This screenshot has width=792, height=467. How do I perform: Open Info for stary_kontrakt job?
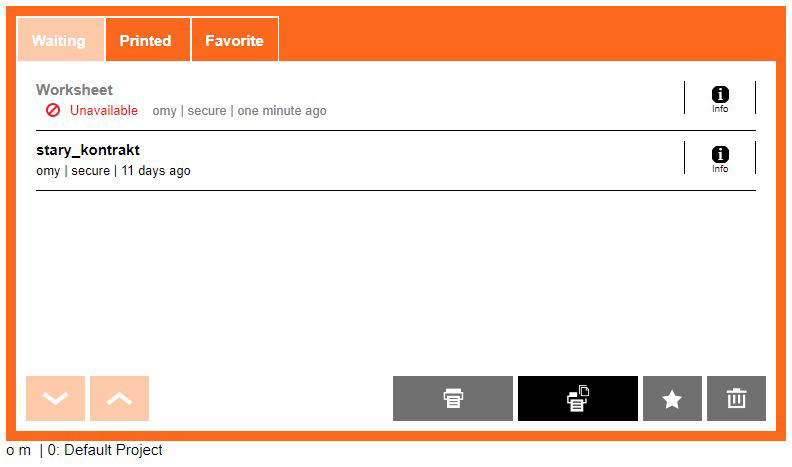[720, 158]
